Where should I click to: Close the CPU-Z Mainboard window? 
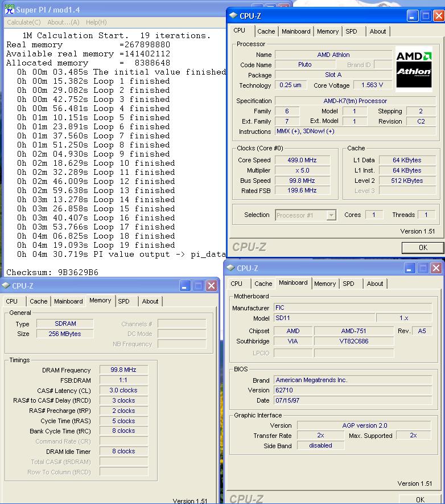click(x=436, y=268)
